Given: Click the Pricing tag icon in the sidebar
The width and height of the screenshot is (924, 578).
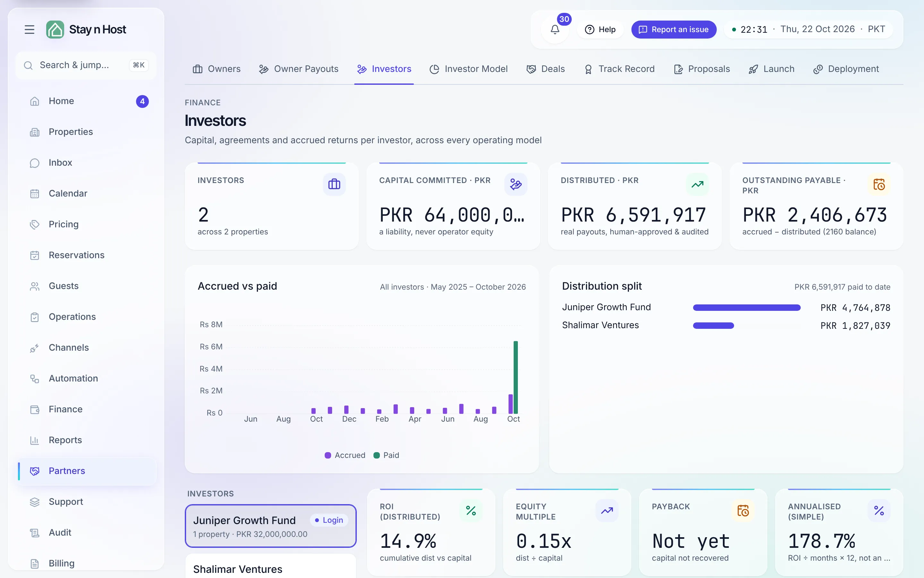Looking at the screenshot, I should 35,224.
